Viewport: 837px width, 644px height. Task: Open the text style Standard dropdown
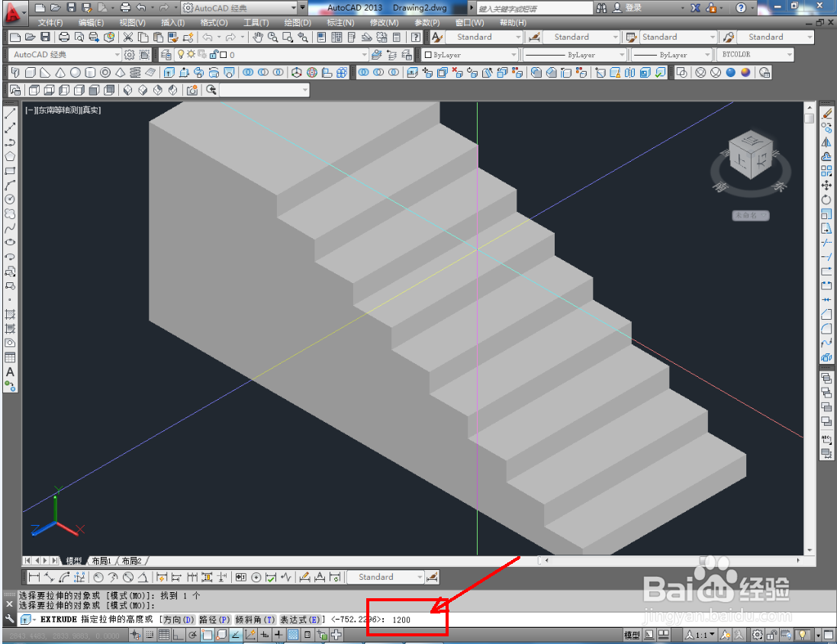pyautogui.click(x=518, y=37)
